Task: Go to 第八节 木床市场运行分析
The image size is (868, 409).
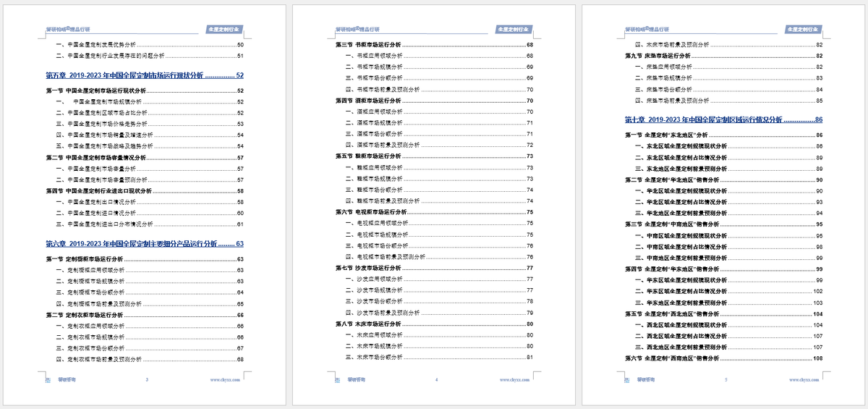Action: click(434, 324)
